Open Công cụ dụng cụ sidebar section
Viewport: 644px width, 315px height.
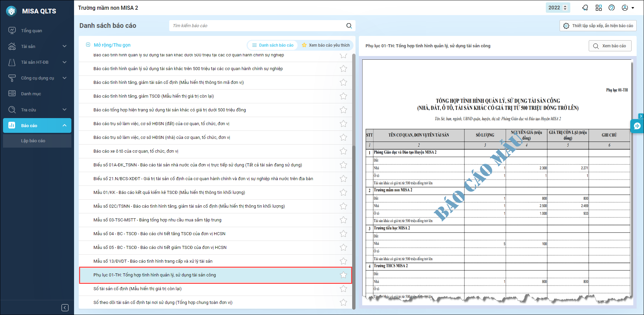point(37,78)
